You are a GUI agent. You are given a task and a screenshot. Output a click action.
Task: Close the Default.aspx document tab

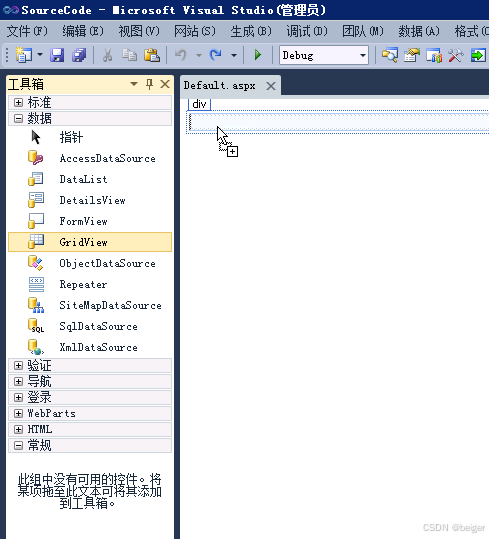coord(271,86)
